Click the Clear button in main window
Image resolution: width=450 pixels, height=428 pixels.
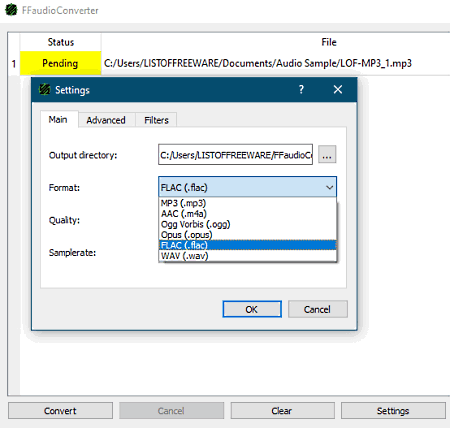point(282,411)
